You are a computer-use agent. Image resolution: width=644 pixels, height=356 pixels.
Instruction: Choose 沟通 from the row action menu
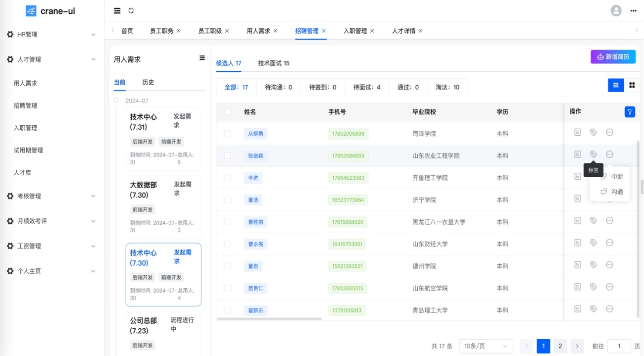tap(612, 192)
